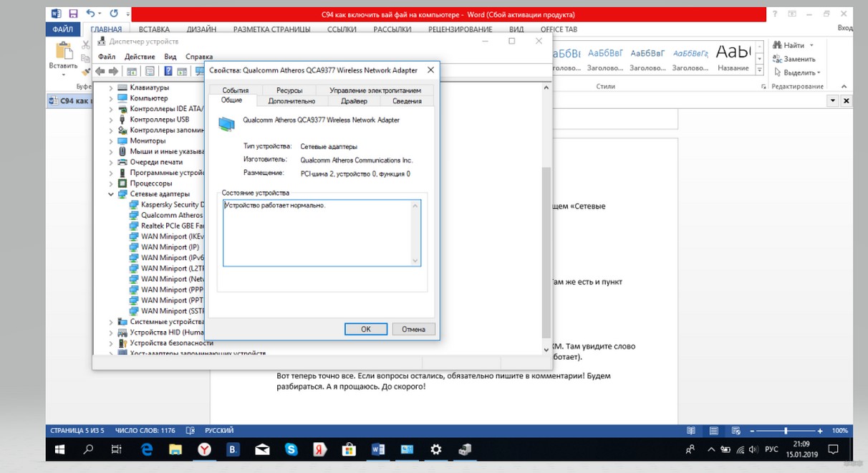The width and height of the screenshot is (868, 473).
Task: Expand the Системные устройства node
Action: tap(111, 322)
